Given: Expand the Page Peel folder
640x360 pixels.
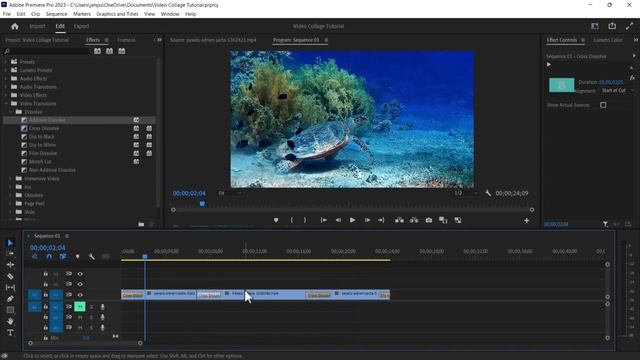Looking at the screenshot, I should [10, 203].
